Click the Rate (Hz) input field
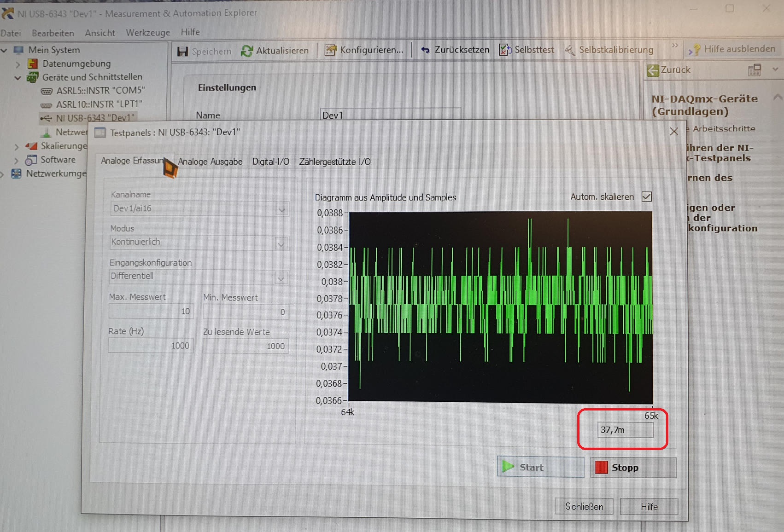This screenshot has width=784, height=532. pos(151,346)
